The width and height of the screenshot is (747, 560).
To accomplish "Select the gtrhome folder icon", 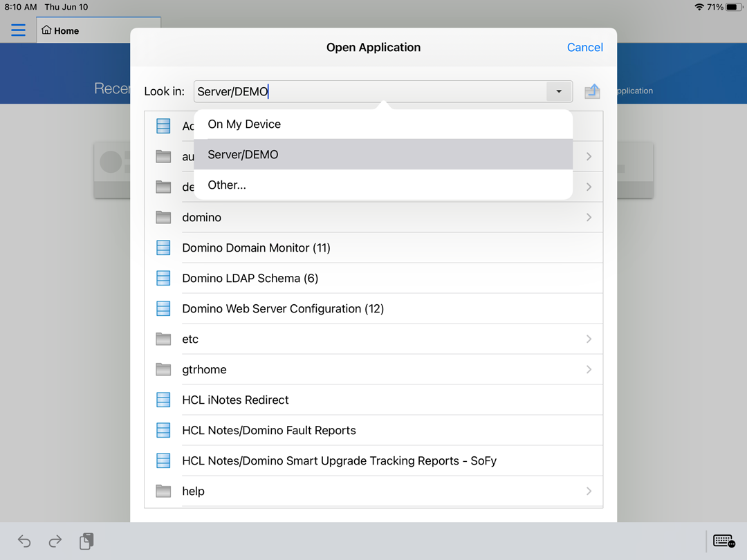I will coord(163,369).
